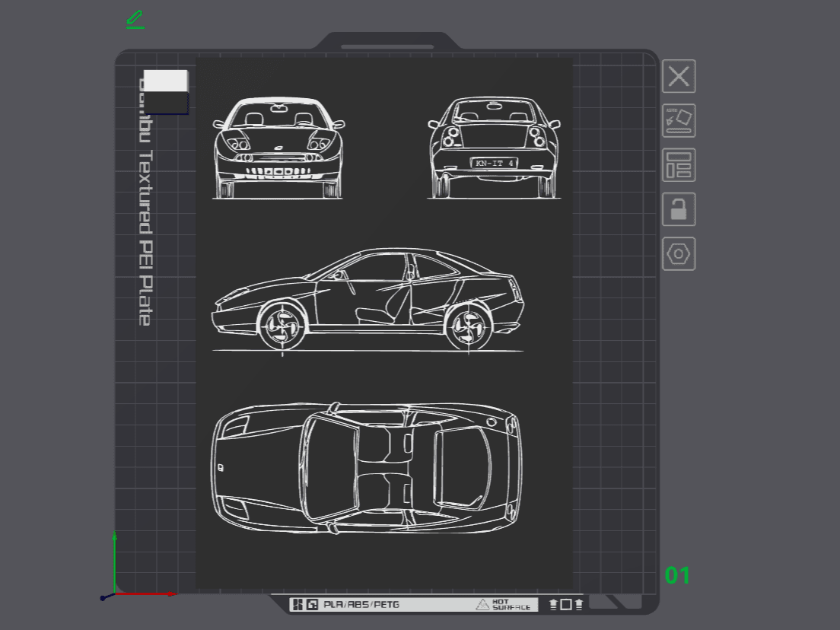Image resolution: width=840 pixels, height=630 pixels.
Task: Click the HOT SURFACE warning label
Action: click(504, 605)
